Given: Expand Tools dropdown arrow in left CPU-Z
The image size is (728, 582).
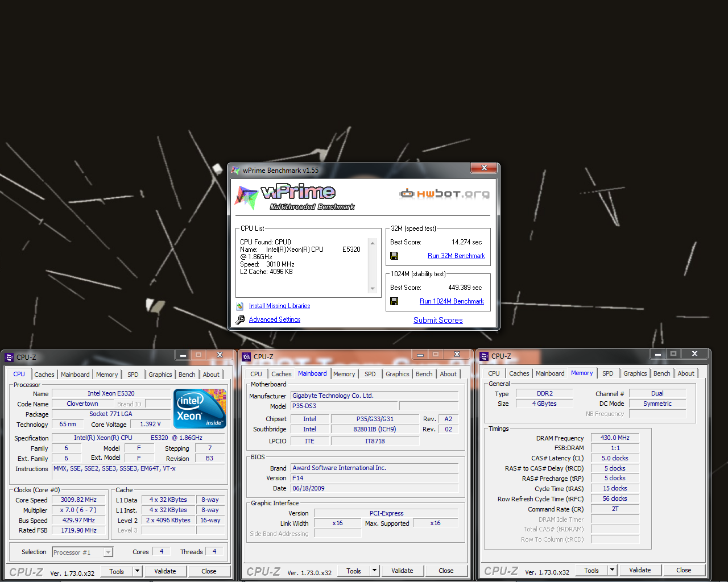Looking at the screenshot, I should (137, 571).
